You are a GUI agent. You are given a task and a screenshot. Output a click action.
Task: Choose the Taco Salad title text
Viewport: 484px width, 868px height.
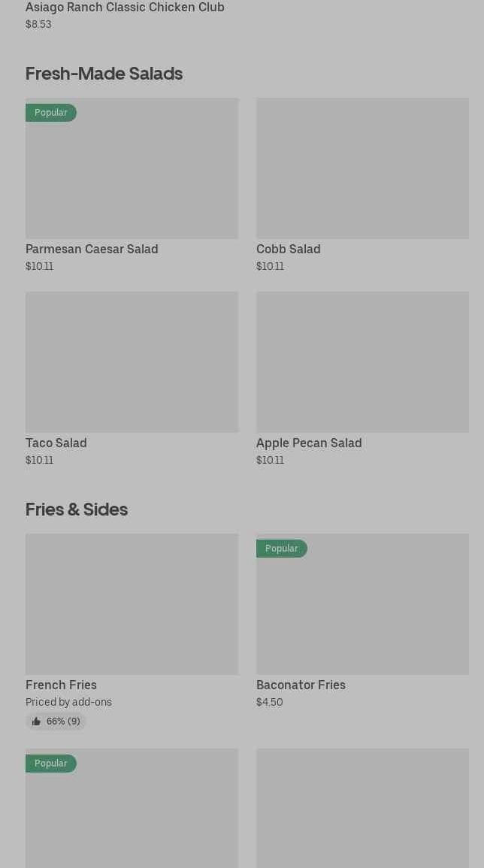56,443
